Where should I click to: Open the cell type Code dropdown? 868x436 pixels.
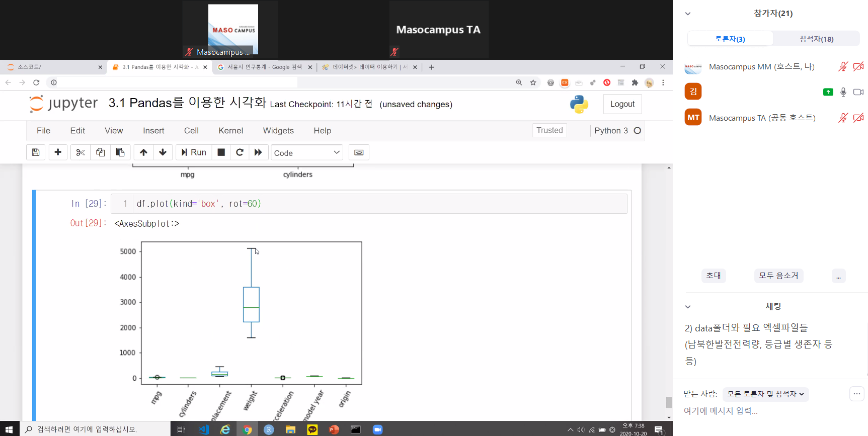click(306, 153)
